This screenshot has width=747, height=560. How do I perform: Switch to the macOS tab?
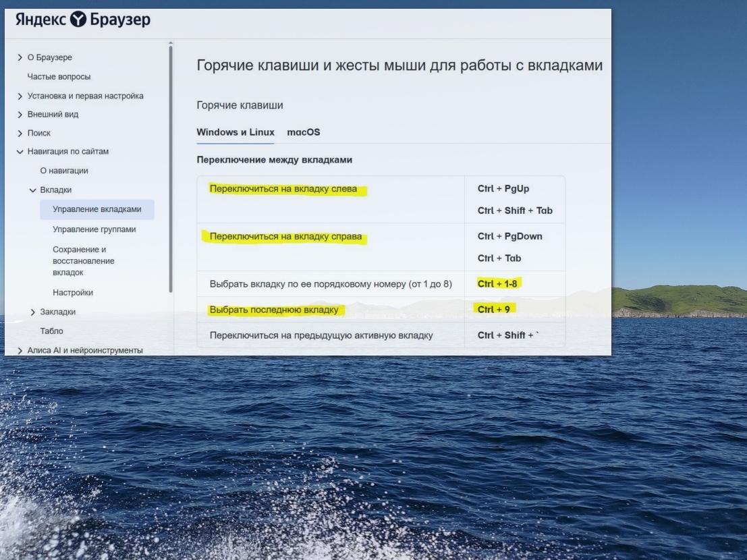coord(304,132)
